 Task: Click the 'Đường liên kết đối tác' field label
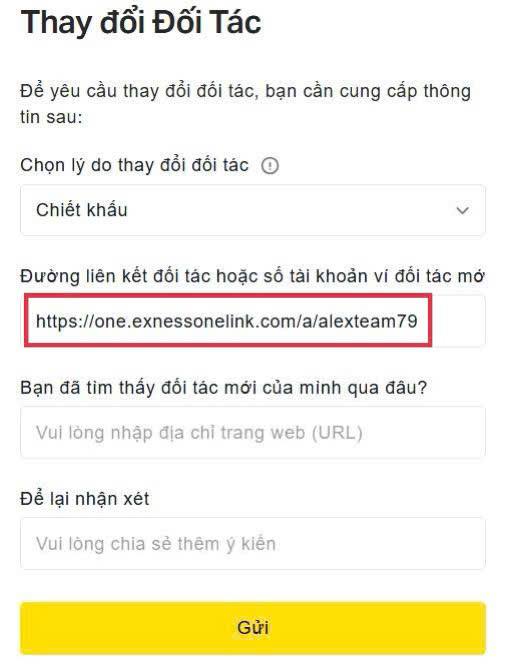pyautogui.click(x=252, y=276)
